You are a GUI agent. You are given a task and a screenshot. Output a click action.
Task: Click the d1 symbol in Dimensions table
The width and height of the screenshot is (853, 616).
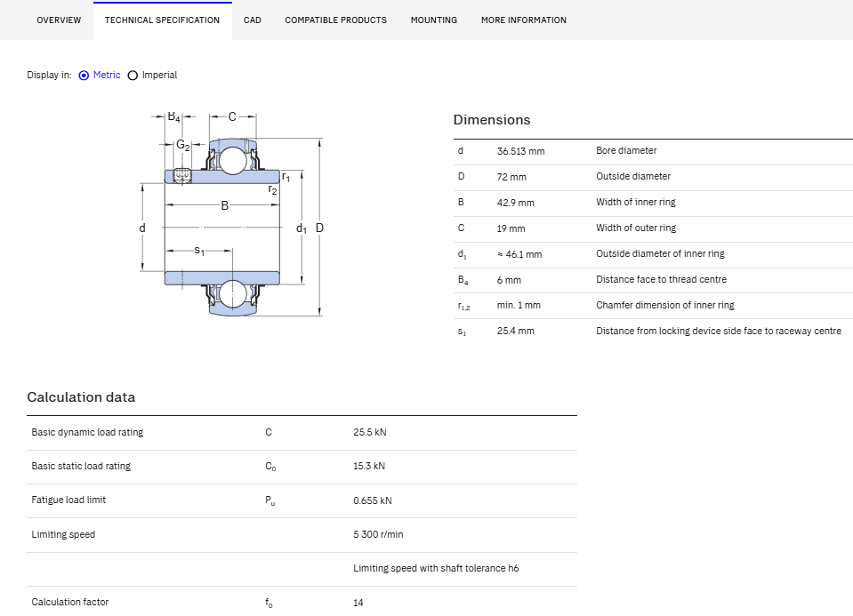coord(462,254)
